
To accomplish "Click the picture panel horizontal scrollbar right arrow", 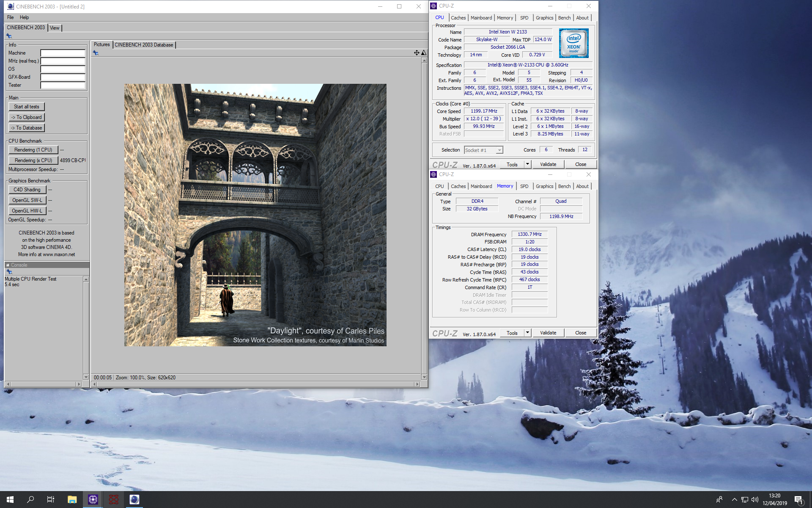I will tap(417, 384).
